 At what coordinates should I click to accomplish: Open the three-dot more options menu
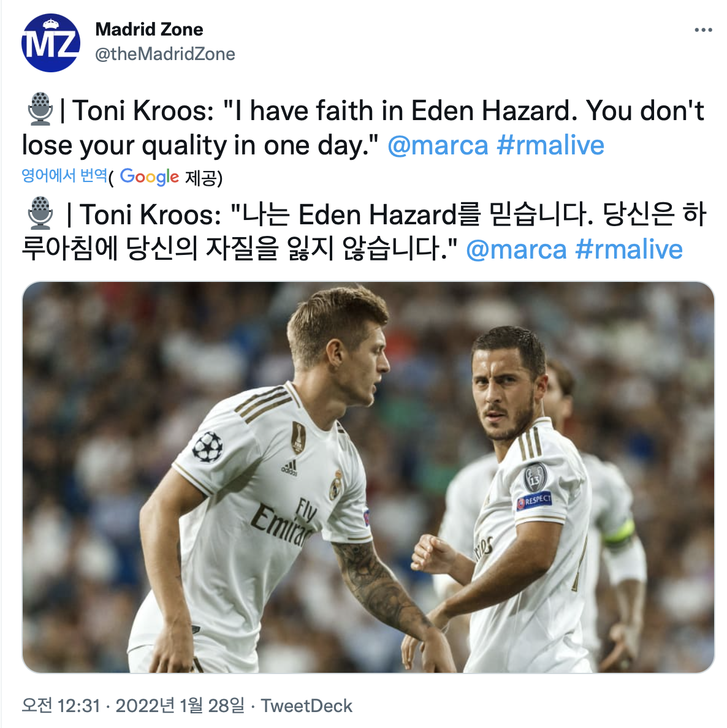coord(703,30)
